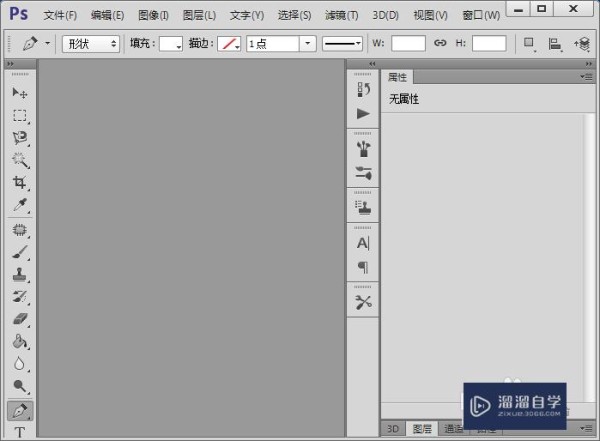Image resolution: width=600 pixels, height=441 pixels.
Task: Click the path operations icon
Action: tap(530, 44)
